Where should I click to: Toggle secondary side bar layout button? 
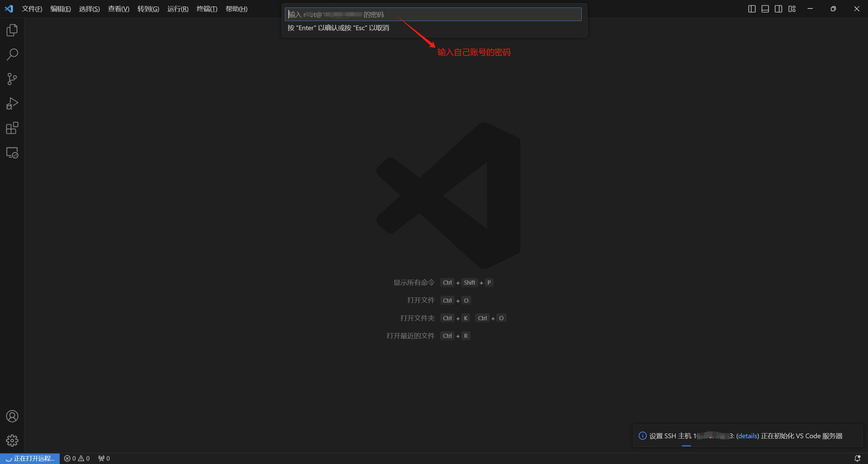click(778, 9)
